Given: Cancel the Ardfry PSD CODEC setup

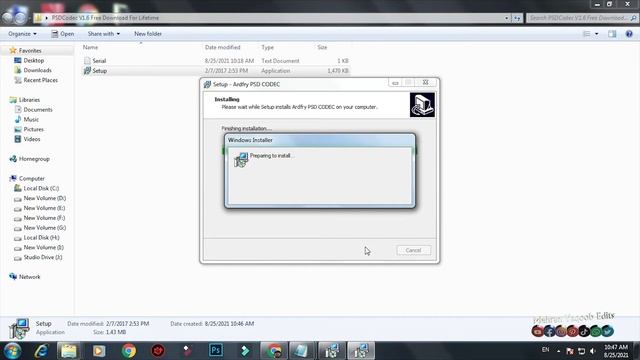Looking at the screenshot, I should 413,250.
